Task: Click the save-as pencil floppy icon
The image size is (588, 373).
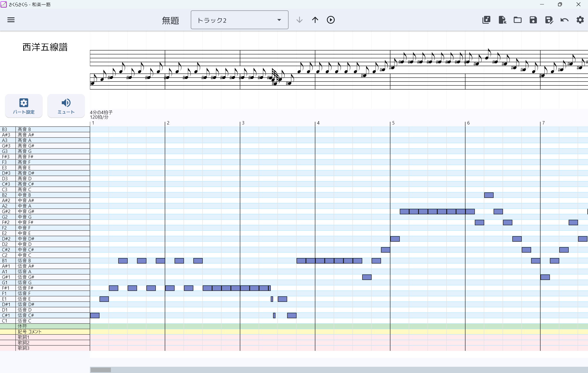Action: pos(549,20)
